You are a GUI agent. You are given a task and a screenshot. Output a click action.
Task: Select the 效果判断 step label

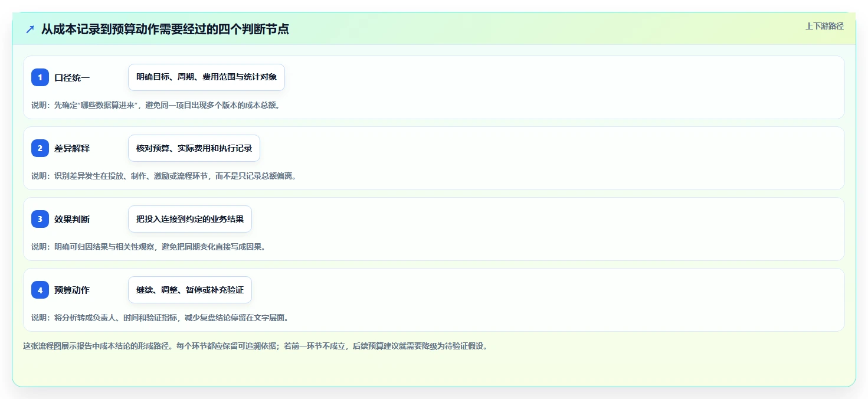click(72, 220)
